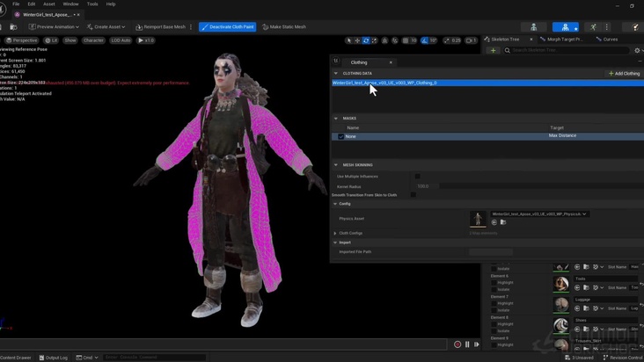The width and height of the screenshot is (644, 362).
Task: Use selected material for Tools slot
Action: click(577, 287)
